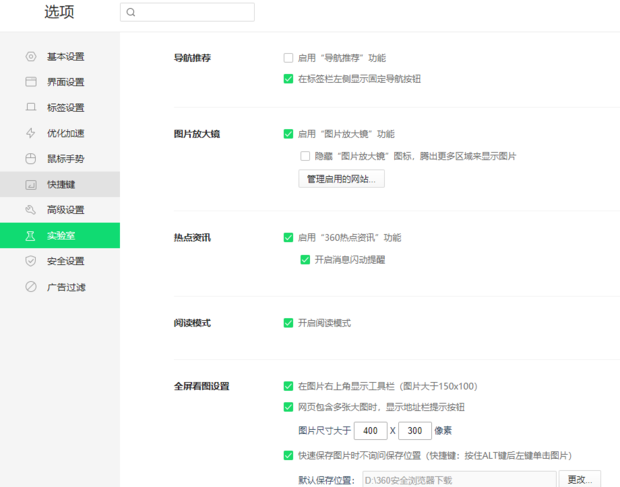Screen dimensions: 620x487
Task: Disable the 图片放大镜 function checkbox
Action: coord(288,134)
